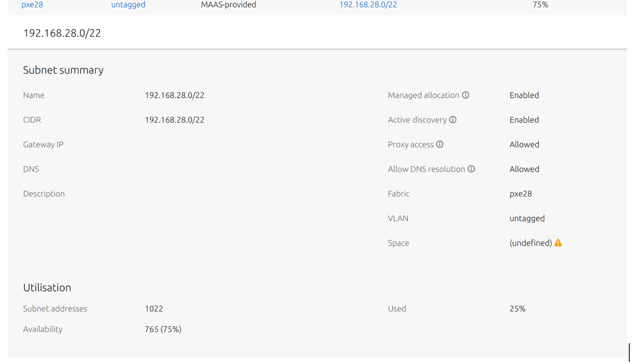
Task: Click info icon beside Active discovery
Action: pos(453,120)
